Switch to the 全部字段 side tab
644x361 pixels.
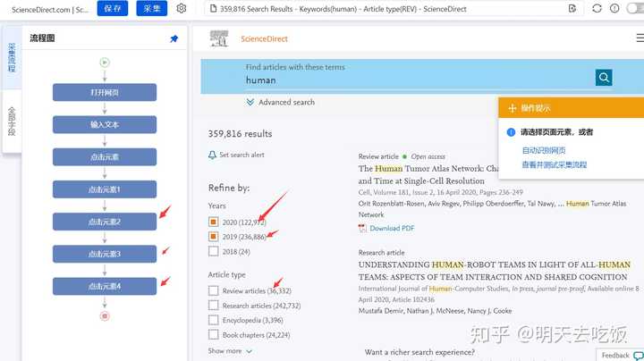[x=12, y=121]
